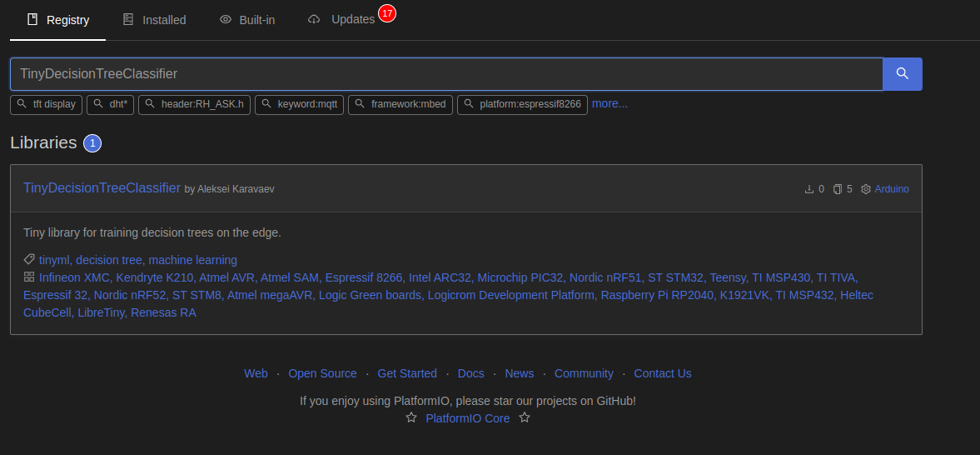Click the Community footer link
The image size is (980, 455).
tap(584, 373)
